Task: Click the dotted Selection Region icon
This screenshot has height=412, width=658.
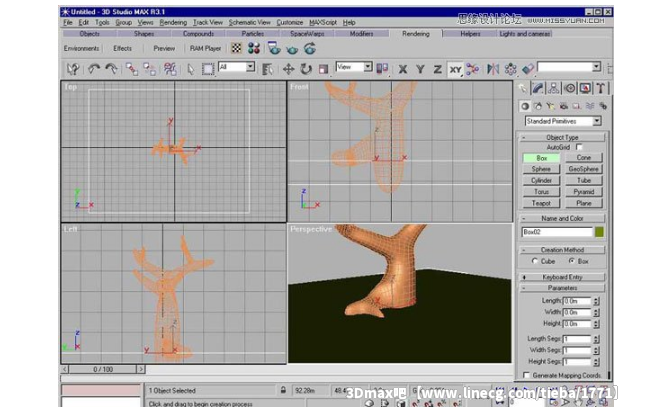Action: (x=208, y=69)
